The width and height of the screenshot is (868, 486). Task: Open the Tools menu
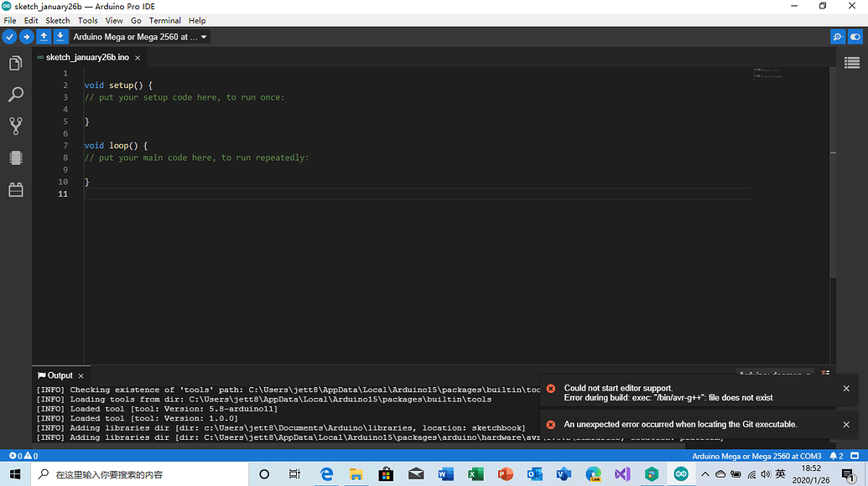(x=87, y=20)
